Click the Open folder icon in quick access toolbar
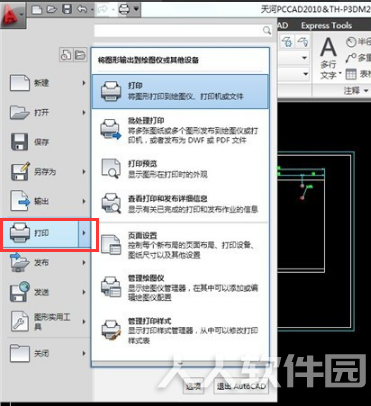The image size is (371, 406). click(x=52, y=9)
